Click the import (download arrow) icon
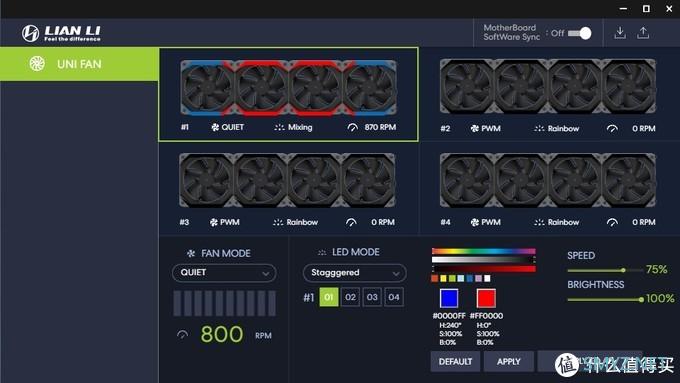The height and width of the screenshot is (383, 680). coord(620,33)
